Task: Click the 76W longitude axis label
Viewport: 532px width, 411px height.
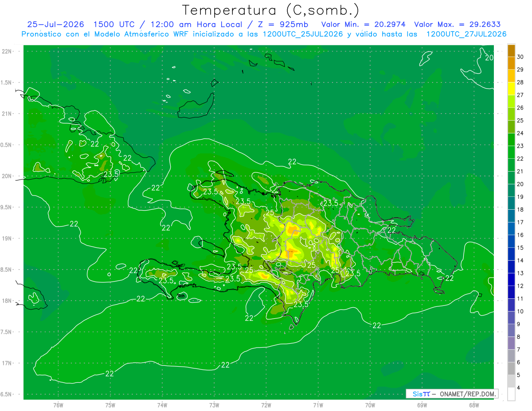Action: tap(58, 405)
